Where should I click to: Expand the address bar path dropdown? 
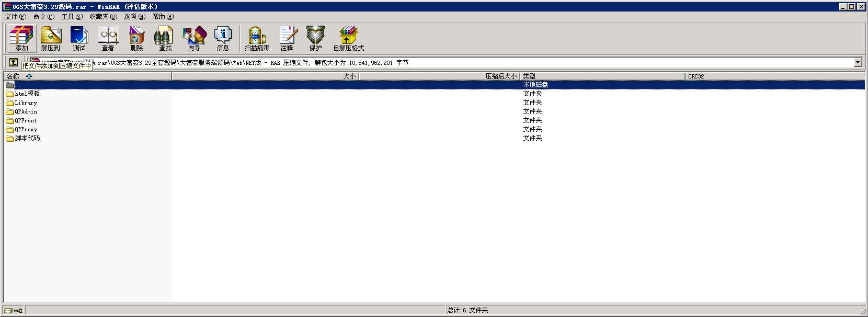click(x=858, y=63)
